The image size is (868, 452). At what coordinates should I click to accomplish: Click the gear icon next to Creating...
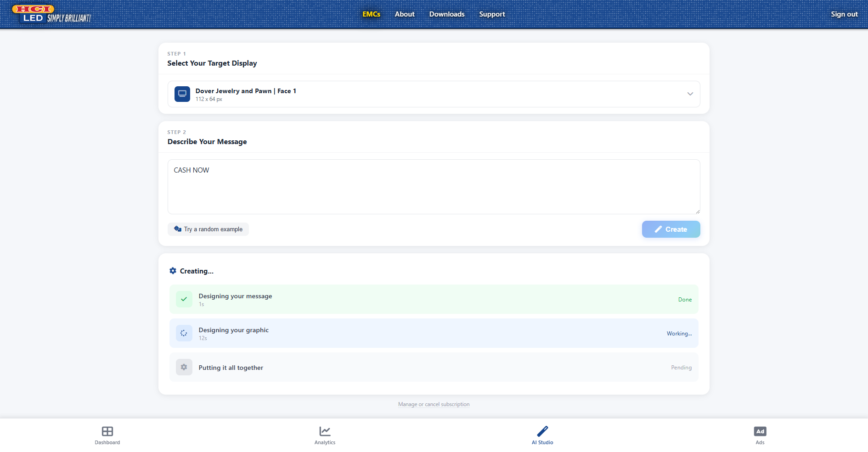pos(173,271)
